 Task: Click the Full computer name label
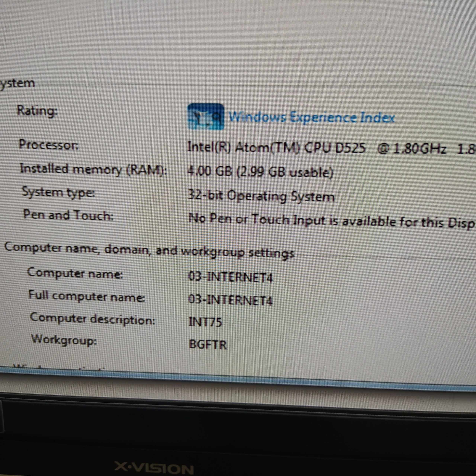coord(86,296)
